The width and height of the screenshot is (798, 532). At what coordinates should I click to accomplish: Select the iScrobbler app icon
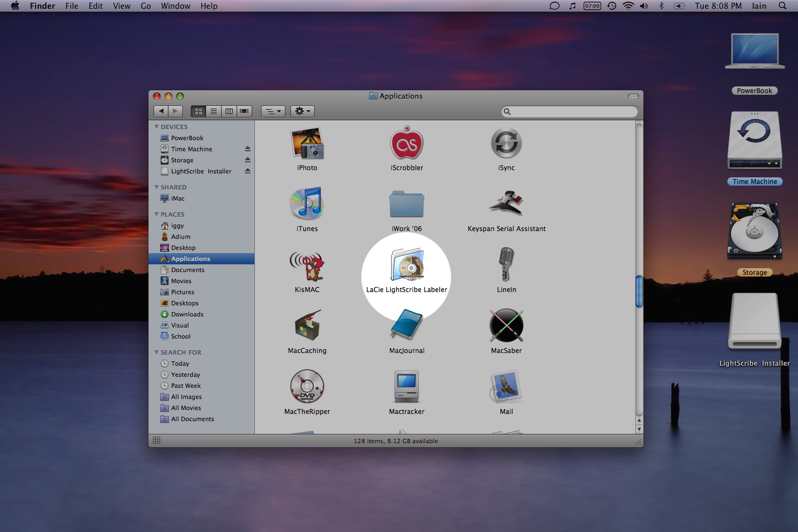pos(407,144)
